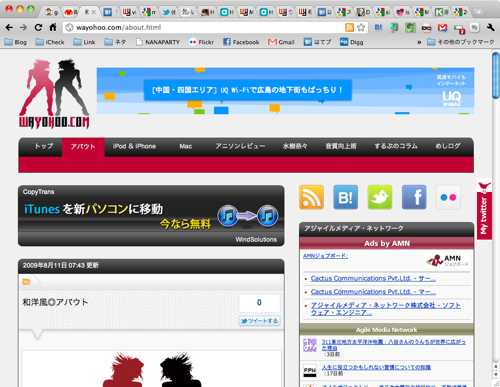Go back to the previous page
The width and height of the screenshot is (500, 387).
click(9, 27)
